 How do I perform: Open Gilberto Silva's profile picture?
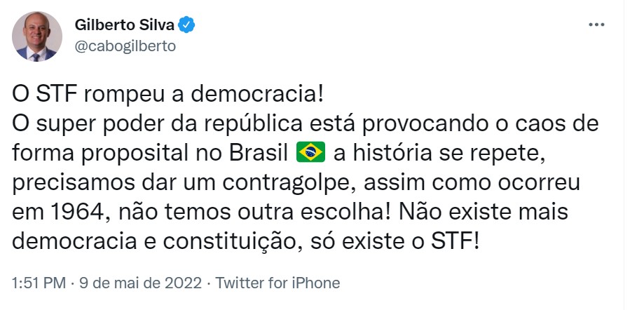37,36
